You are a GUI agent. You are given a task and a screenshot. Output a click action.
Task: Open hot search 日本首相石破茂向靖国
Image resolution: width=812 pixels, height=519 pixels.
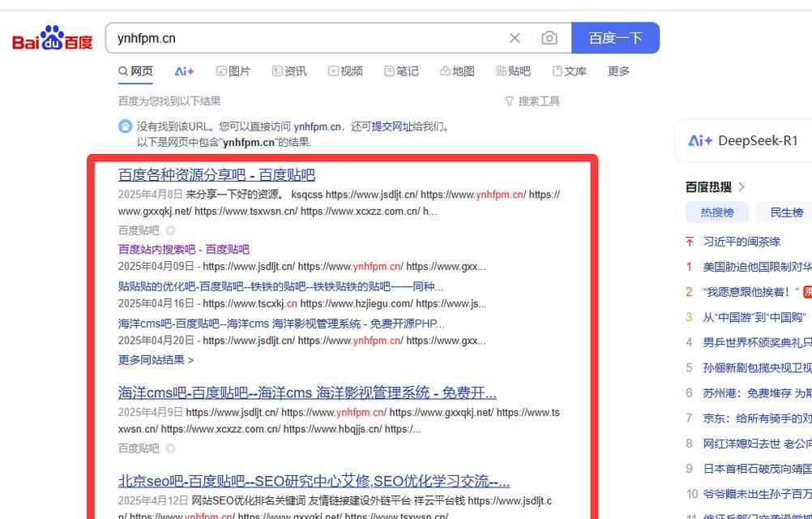click(757, 469)
